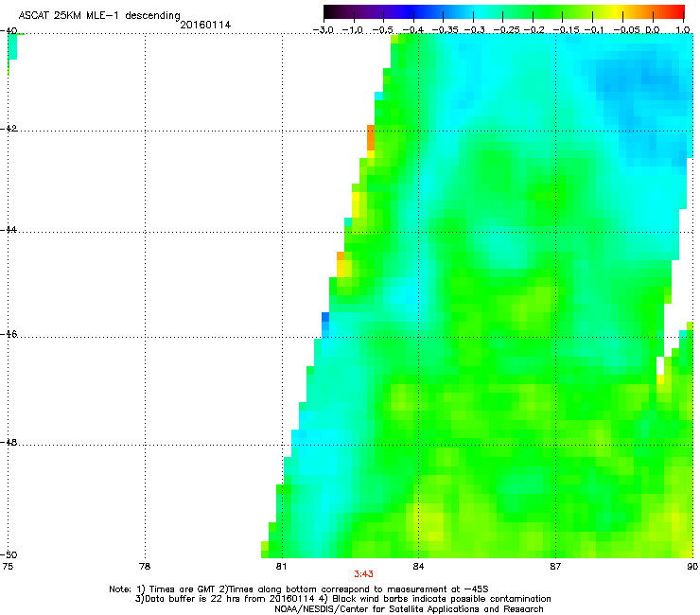Click the longitude axis label 75
700x615 pixels.
[x=8, y=567]
